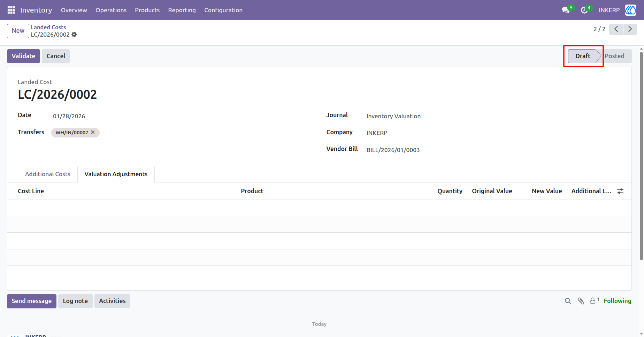This screenshot has height=337, width=644.
Task: Click the Date field 01/28/2026
Action: [69, 116]
